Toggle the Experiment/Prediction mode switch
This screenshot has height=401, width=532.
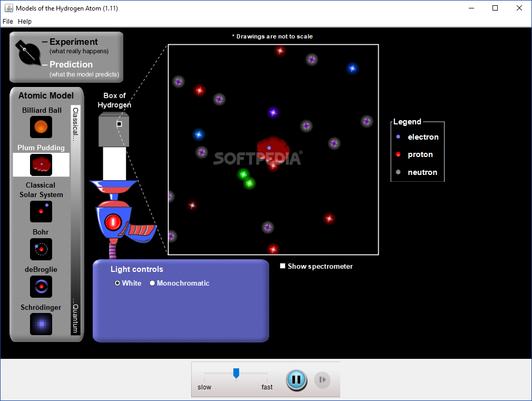pyautogui.click(x=28, y=53)
